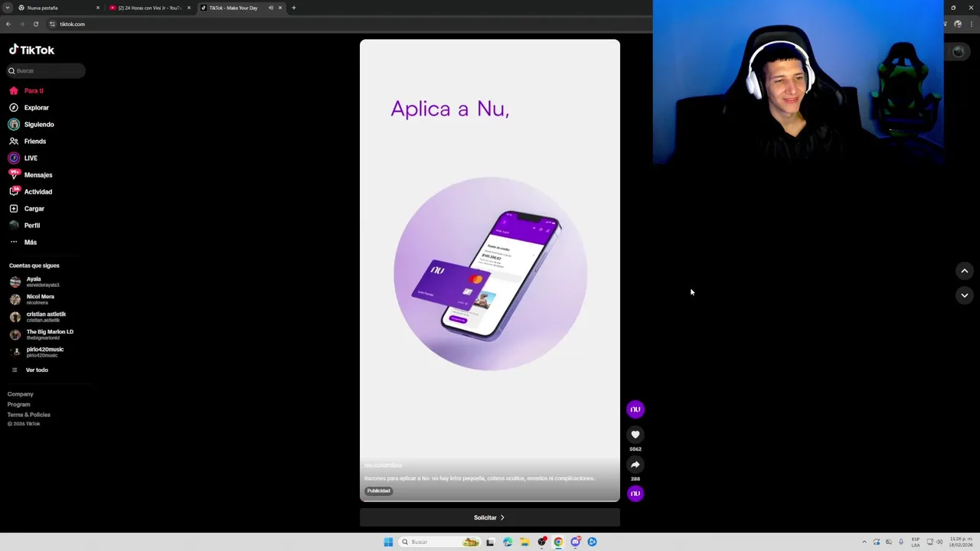The image size is (980, 551).
Task: Open Perfil page
Action: coord(24,225)
